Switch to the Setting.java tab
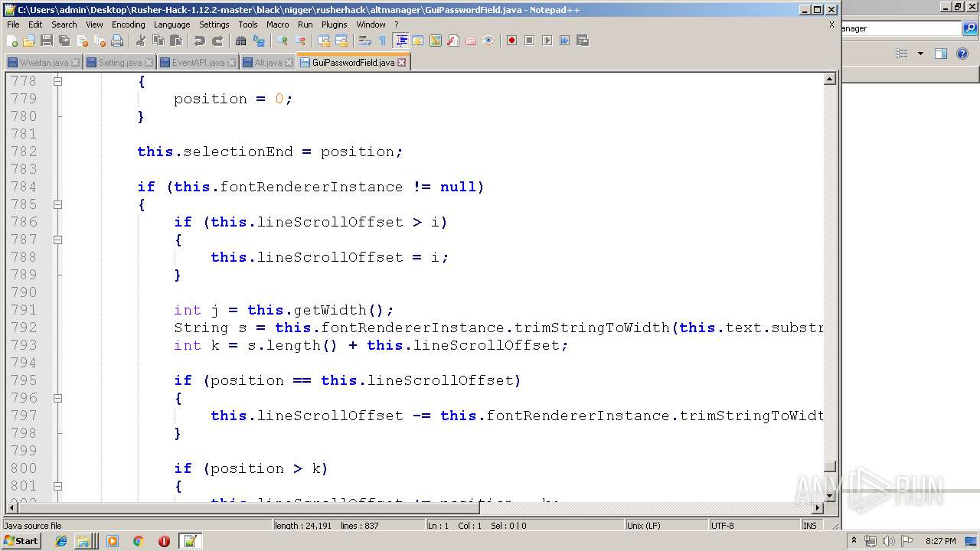The height and width of the screenshot is (551, 980). click(119, 63)
